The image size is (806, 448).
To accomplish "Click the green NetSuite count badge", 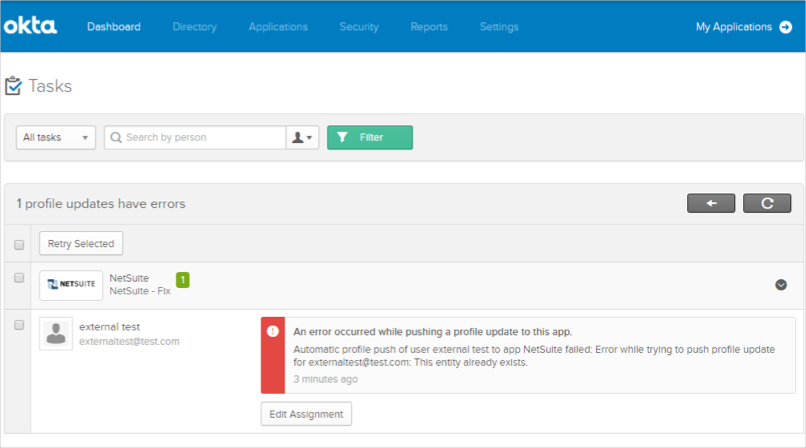I will pos(182,280).
